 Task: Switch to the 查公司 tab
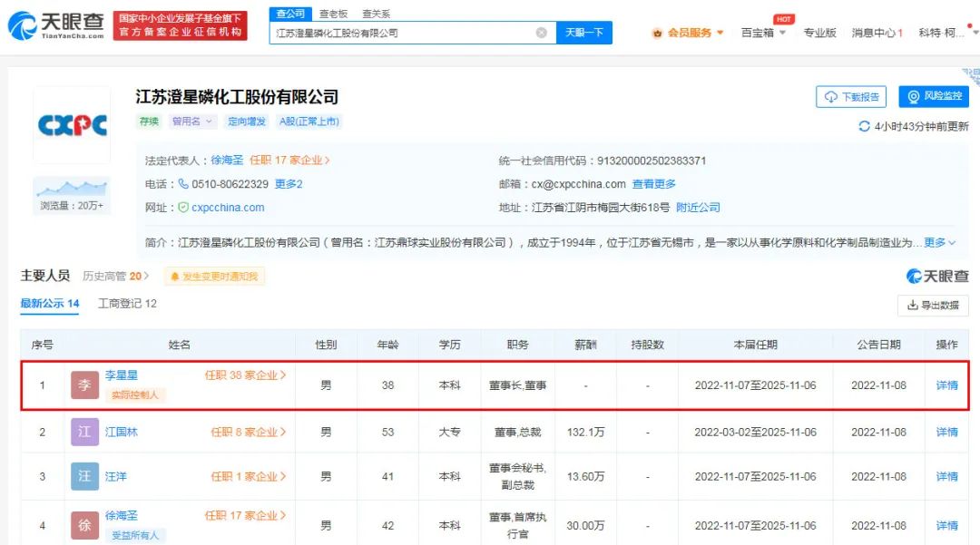click(x=290, y=13)
